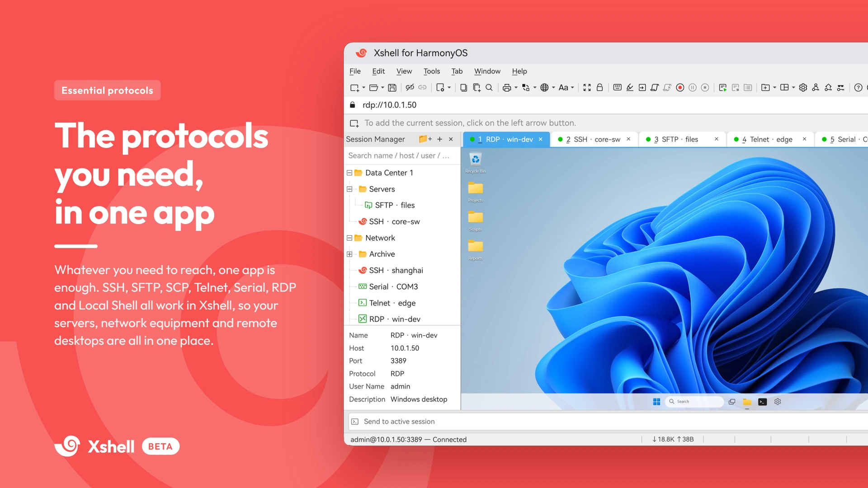Click the Highlight pen toolbar icon

[630, 88]
